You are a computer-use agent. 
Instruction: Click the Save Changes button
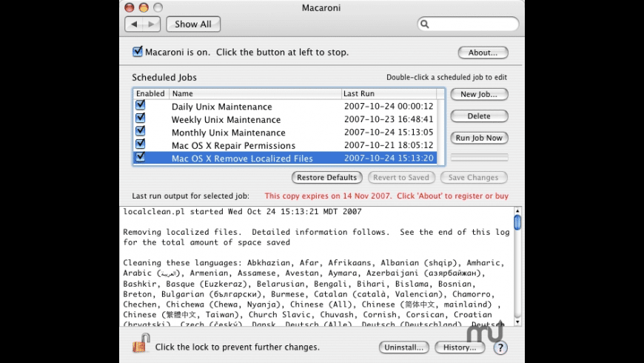(474, 178)
